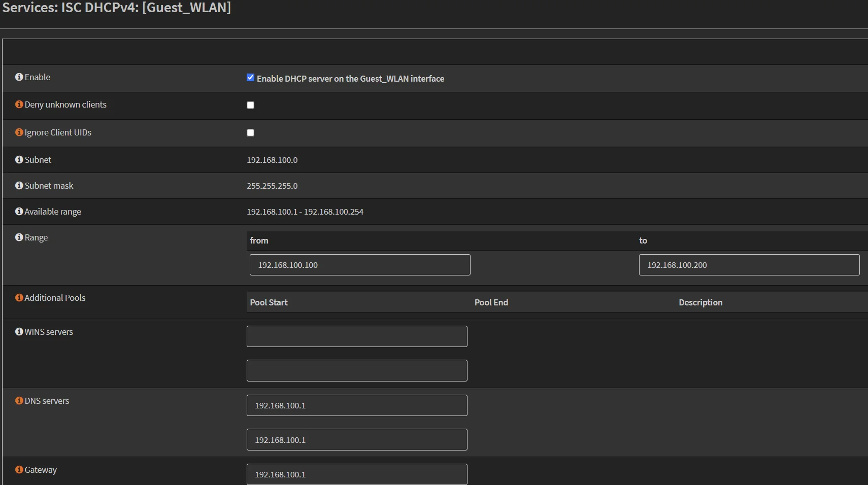Click the first DNS servers field
This screenshot has width=868, height=485.
(x=357, y=405)
